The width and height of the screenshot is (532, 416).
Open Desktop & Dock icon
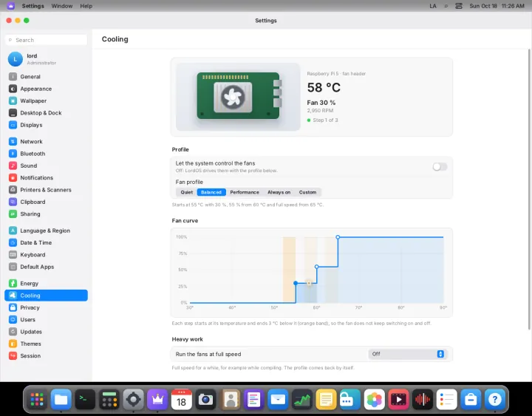[13, 113]
